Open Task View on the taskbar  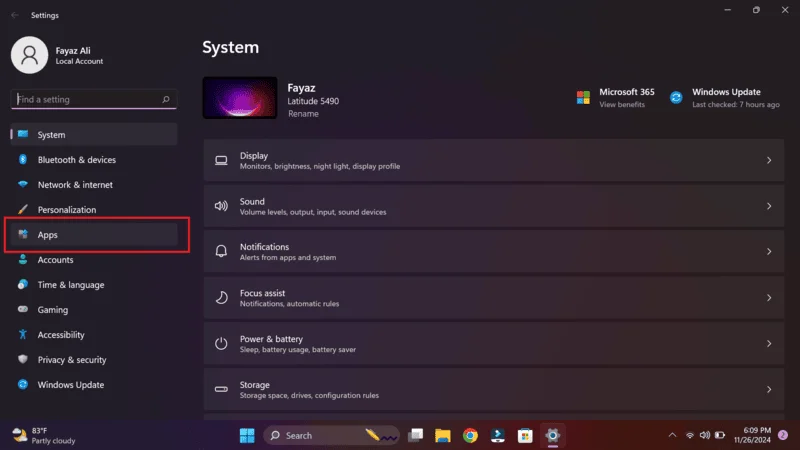click(416, 435)
